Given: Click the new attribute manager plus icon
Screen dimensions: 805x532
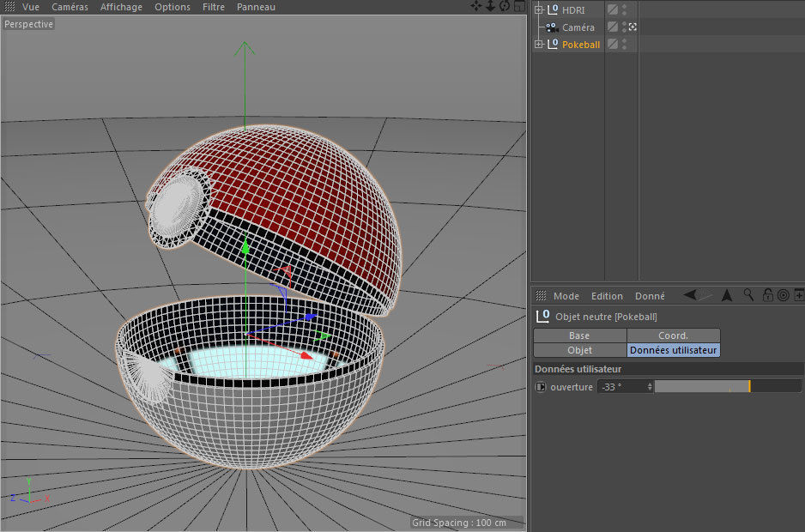Looking at the screenshot, I should (799, 295).
